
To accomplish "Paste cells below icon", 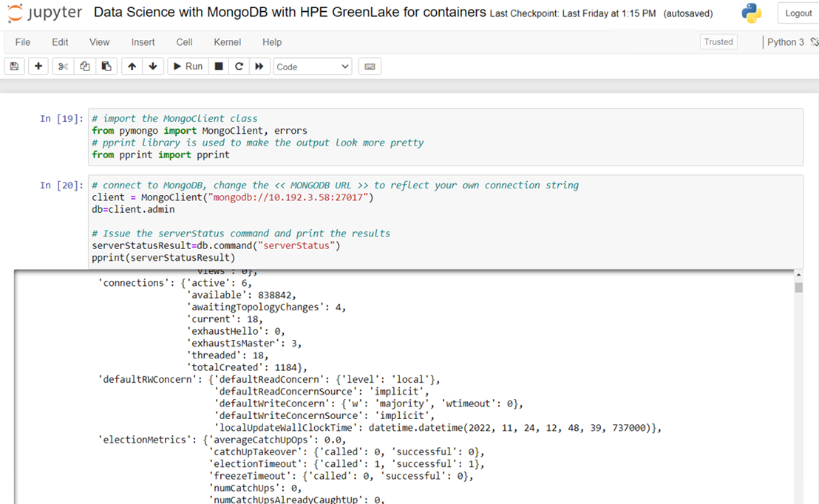I will 106,67.
